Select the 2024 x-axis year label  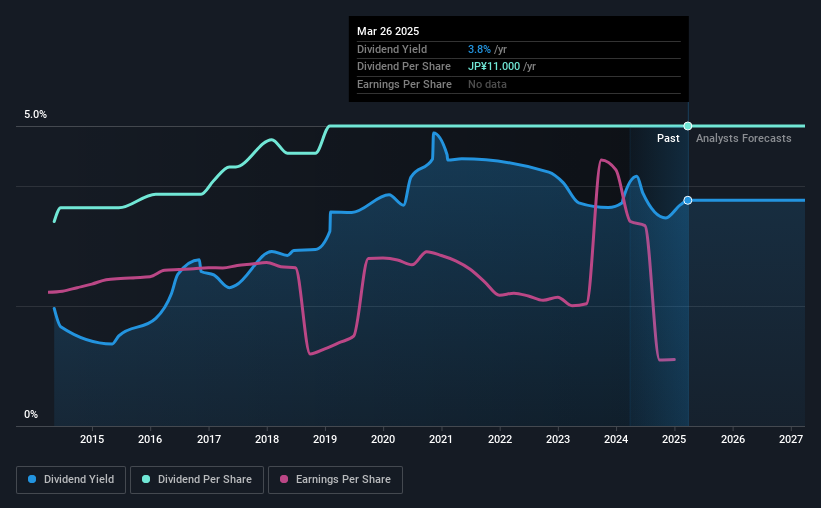(616, 439)
